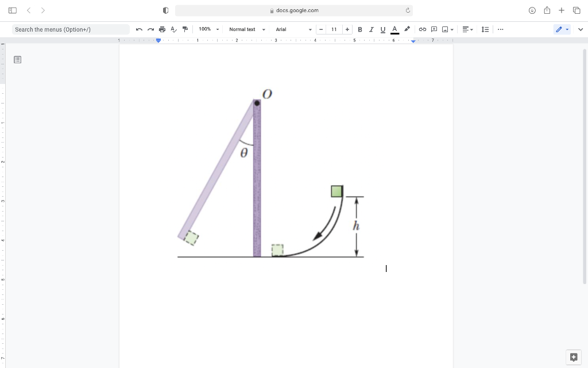Go forward to next page

[42, 10]
